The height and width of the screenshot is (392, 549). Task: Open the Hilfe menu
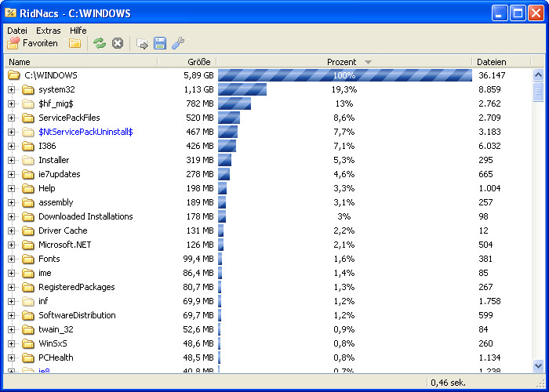[78, 31]
